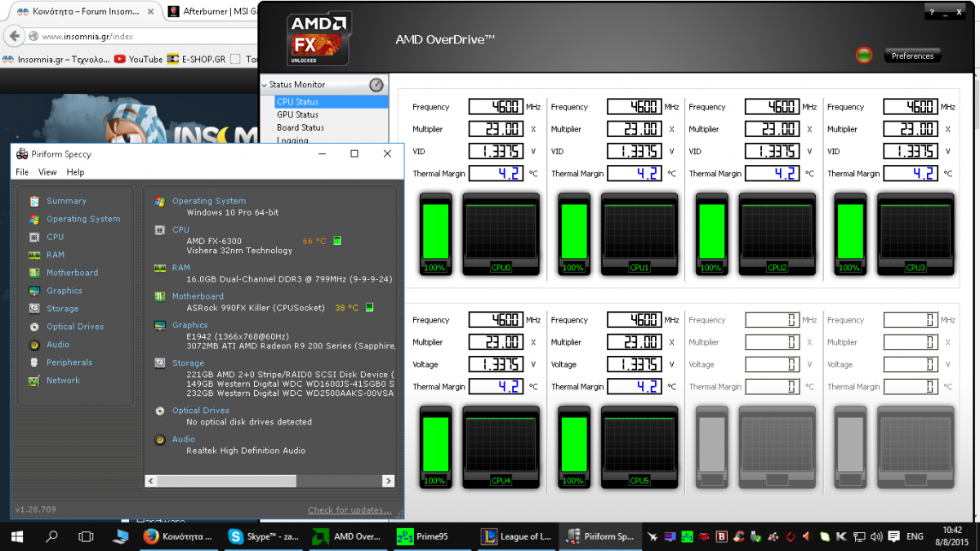Open the E-SHOP.GR bookmark
This screenshot has height=551, width=980.
tap(196, 59)
